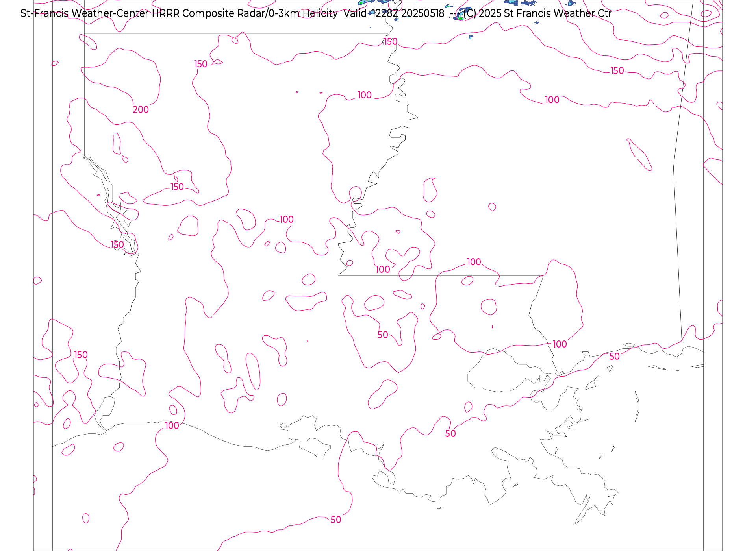Click the "200" helicity contour label

(x=141, y=110)
